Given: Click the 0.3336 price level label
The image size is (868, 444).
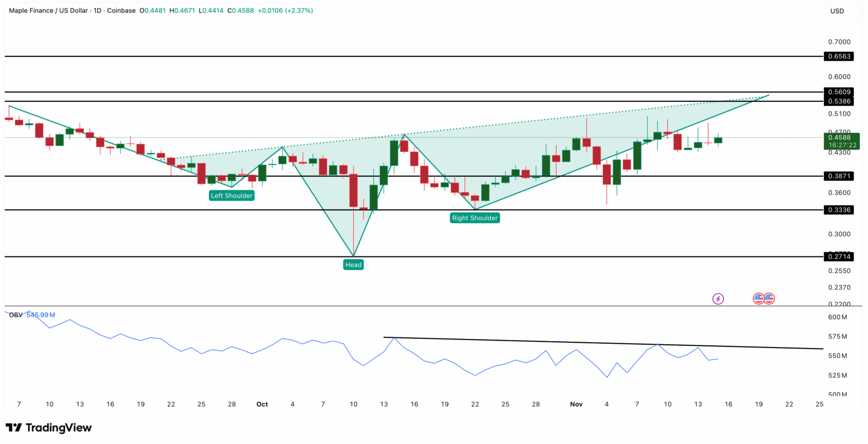Looking at the screenshot, I should (839, 210).
